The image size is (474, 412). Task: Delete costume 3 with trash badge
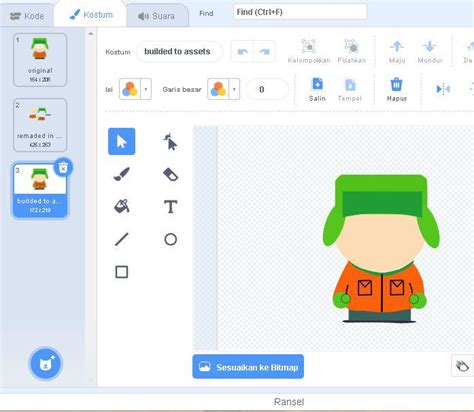[x=63, y=167]
